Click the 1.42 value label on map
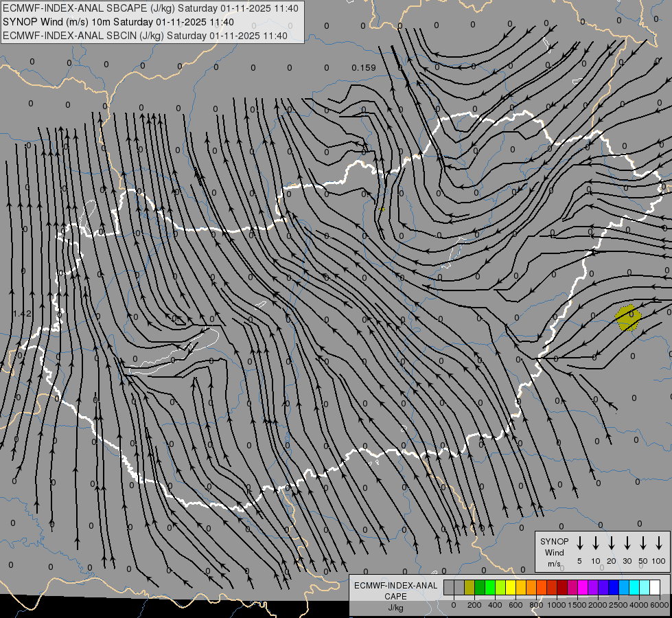Image resolution: width=672 pixels, height=618 pixels. (22, 313)
